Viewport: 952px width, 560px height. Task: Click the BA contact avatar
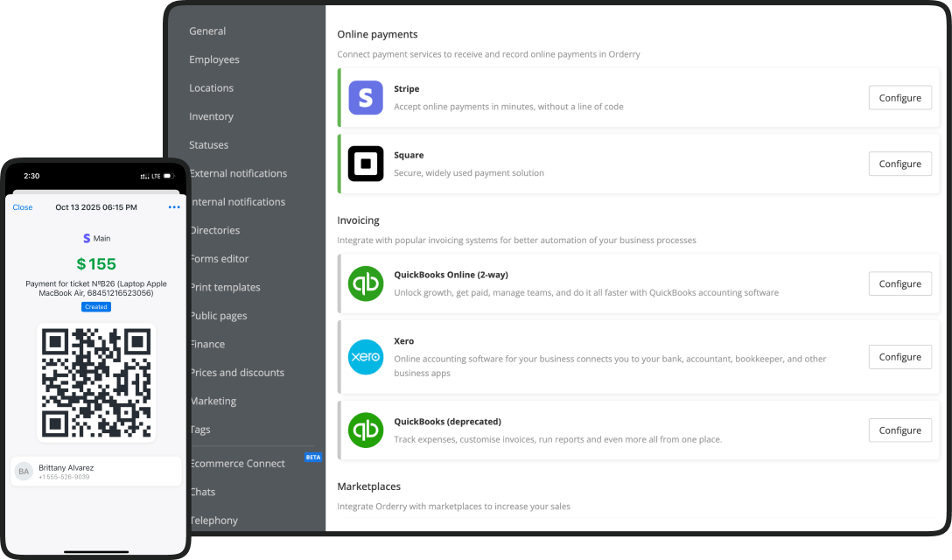(x=24, y=472)
